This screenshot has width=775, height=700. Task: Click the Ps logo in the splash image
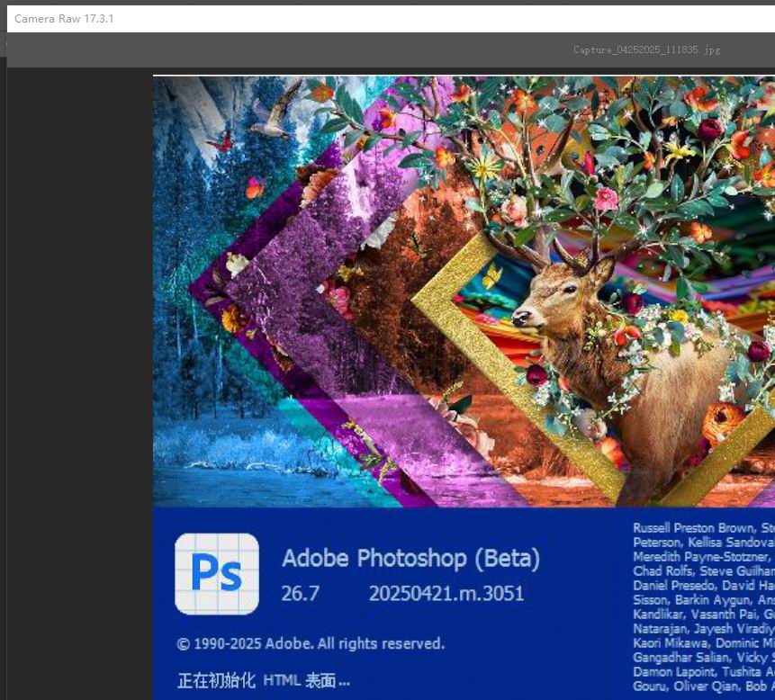[217, 573]
